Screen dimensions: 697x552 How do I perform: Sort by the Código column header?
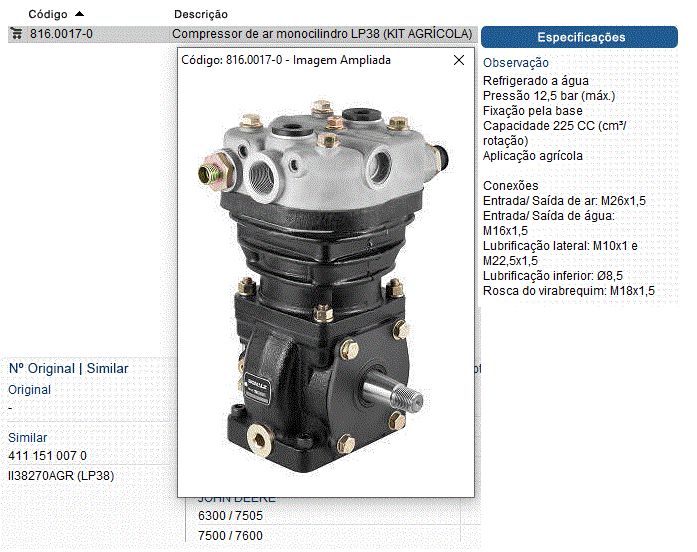pyautogui.click(x=48, y=15)
